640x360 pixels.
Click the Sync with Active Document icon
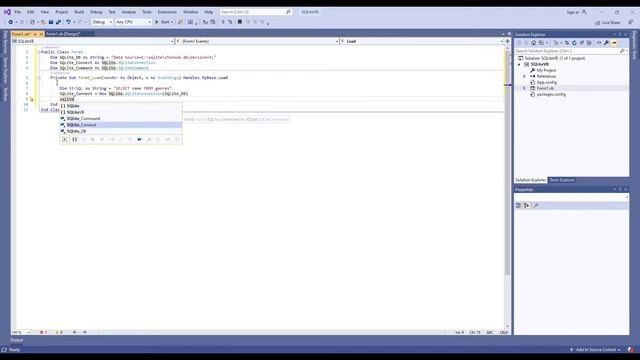coord(567,43)
